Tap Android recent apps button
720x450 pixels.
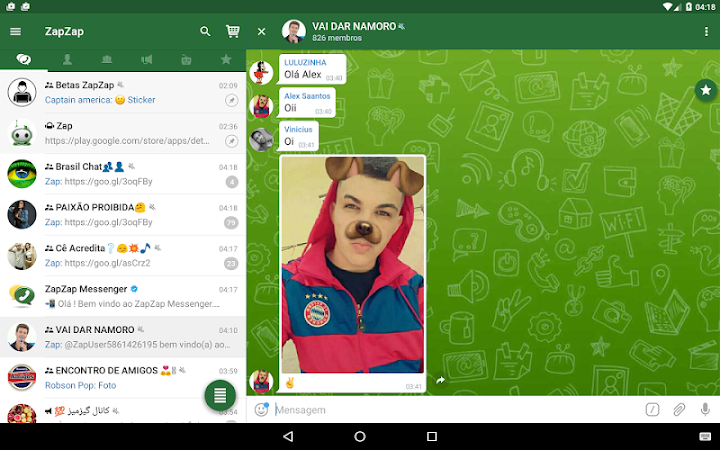(x=432, y=436)
